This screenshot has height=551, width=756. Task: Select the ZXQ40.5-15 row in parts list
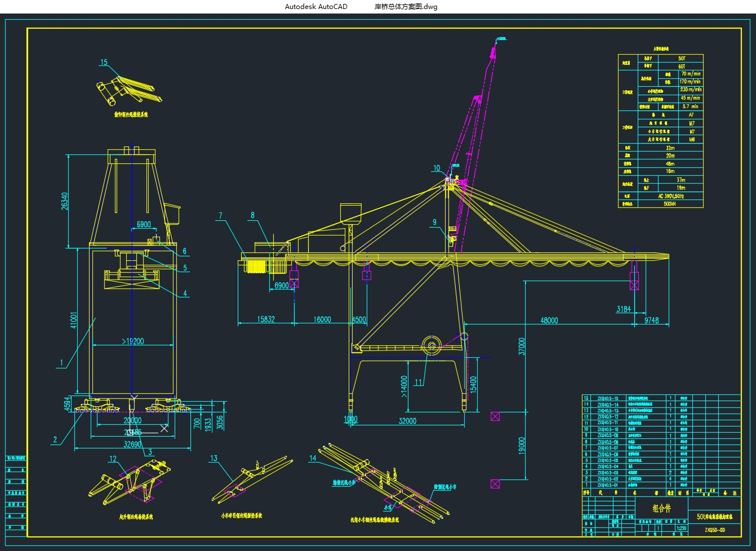coord(607,398)
